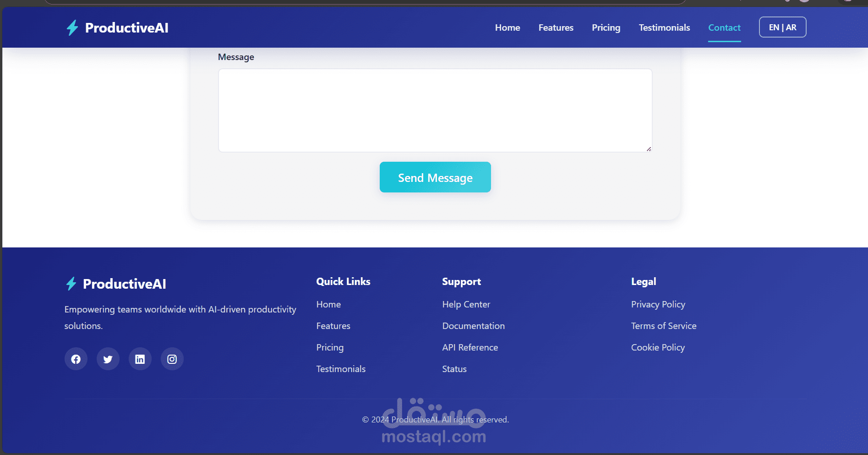Follow the footer Features quick link
The height and width of the screenshot is (455, 868).
click(x=333, y=326)
